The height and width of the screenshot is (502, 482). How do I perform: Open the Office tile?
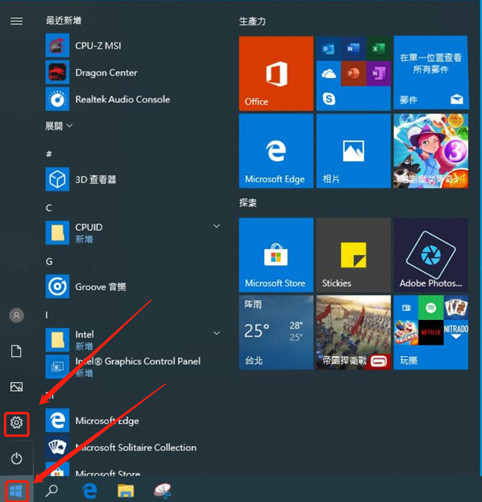click(x=276, y=73)
